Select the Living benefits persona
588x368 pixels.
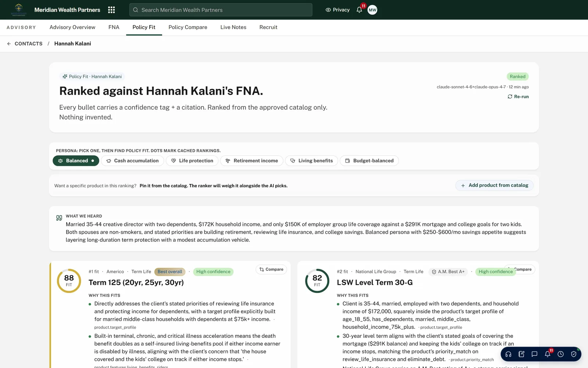click(x=312, y=161)
